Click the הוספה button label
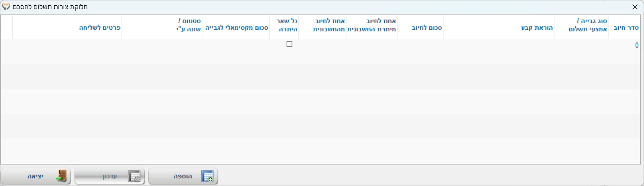Image resolution: width=644 pixels, height=186 pixels. 183,176
